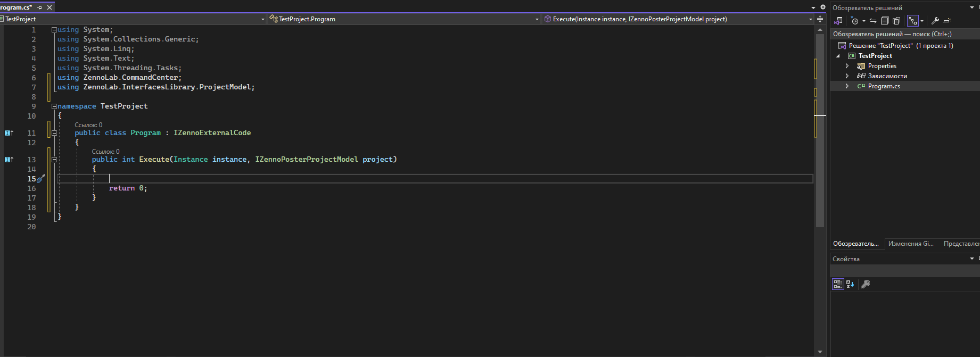Click the Sync with Active Document arrows icon
The width and height of the screenshot is (980, 357).
(x=873, y=21)
